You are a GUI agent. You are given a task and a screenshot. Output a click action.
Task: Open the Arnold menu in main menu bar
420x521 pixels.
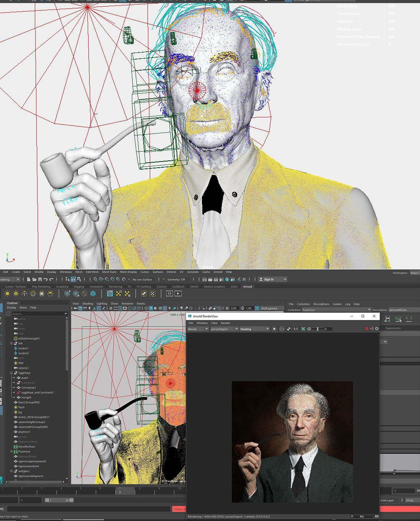point(218,272)
